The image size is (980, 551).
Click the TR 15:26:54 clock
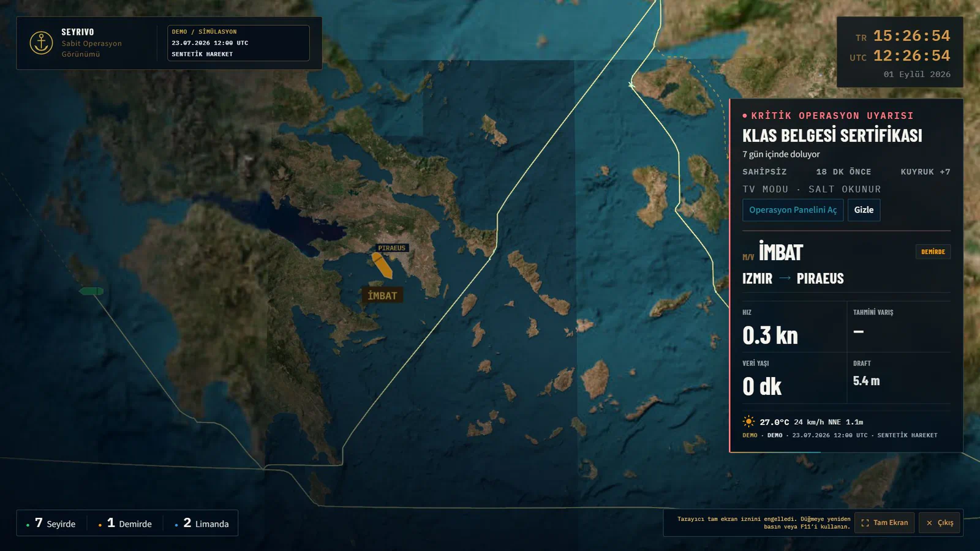click(903, 36)
